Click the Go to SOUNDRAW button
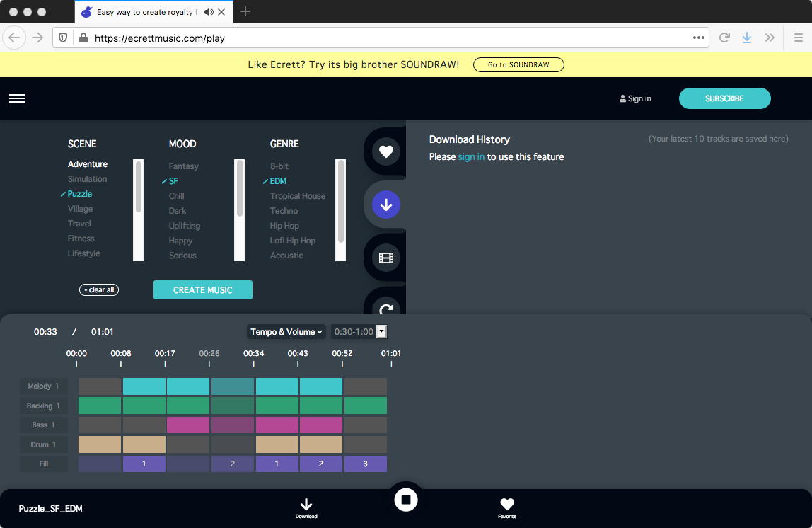The width and height of the screenshot is (812, 528). (x=518, y=65)
